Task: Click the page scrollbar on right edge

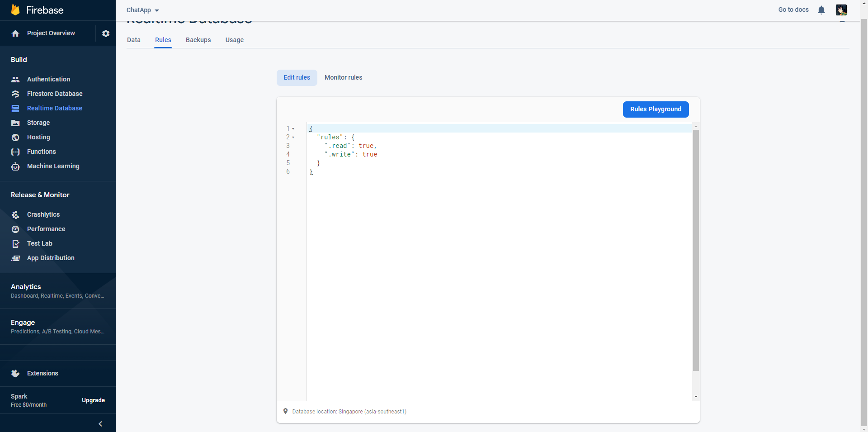Action: point(864,222)
